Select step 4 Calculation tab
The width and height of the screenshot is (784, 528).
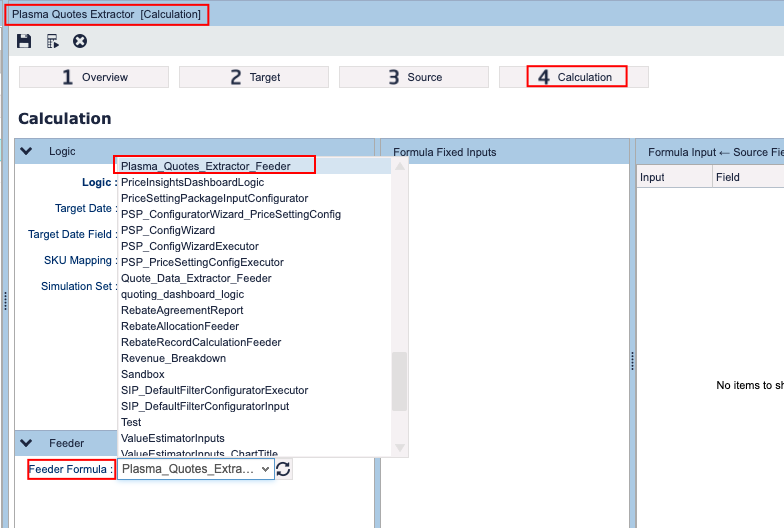point(574,77)
